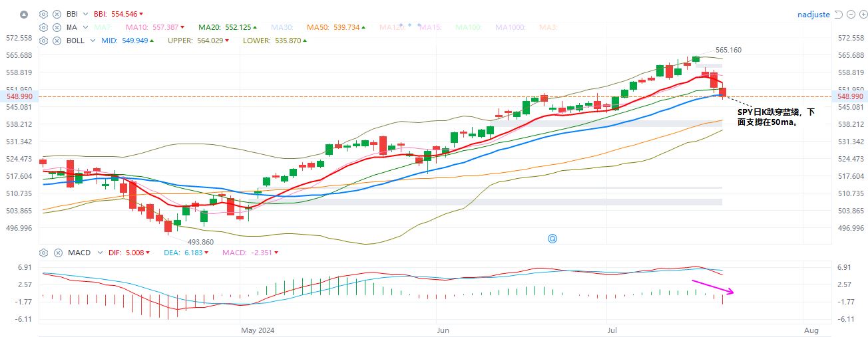
Task: Remove the BOLL indicator with its X icon
Action: (56, 41)
